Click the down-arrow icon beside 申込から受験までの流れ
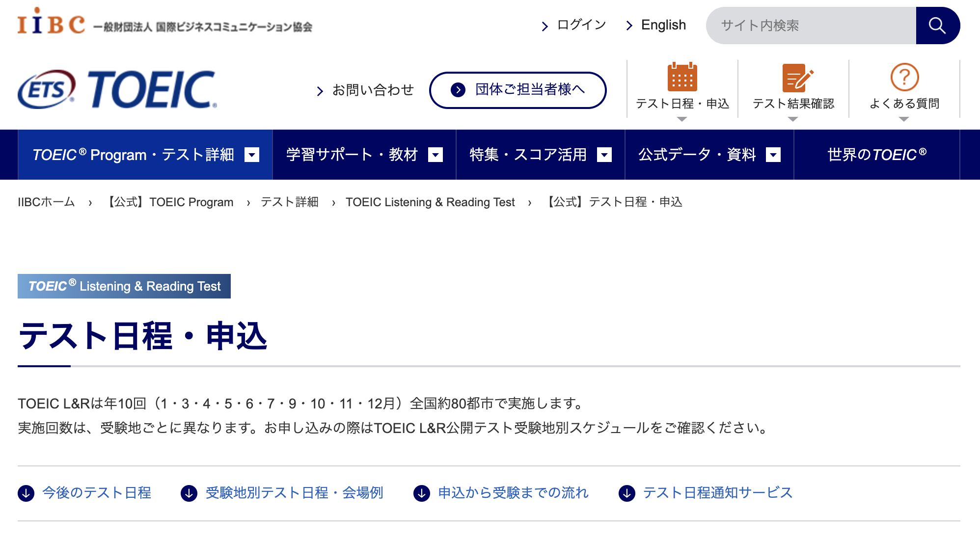 [x=422, y=493]
